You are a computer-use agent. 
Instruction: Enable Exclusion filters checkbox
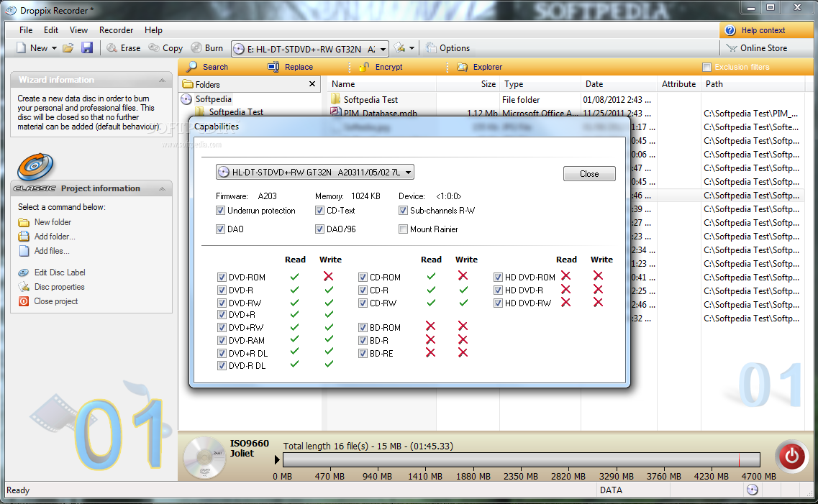click(707, 67)
